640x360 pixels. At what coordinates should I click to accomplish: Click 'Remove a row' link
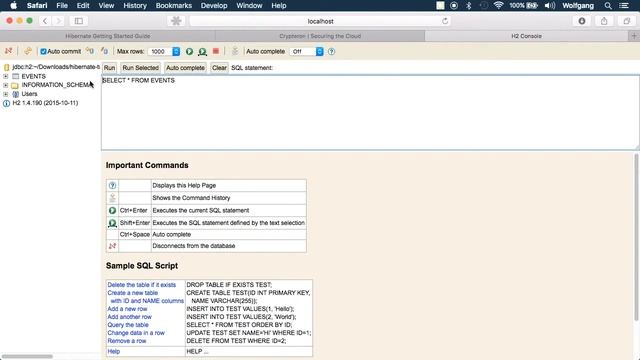pyautogui.click(x=127, y=341)
